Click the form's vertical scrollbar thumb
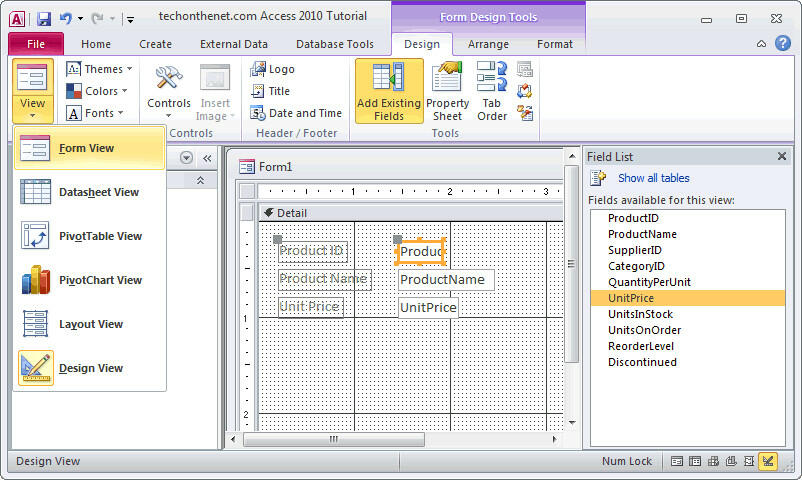Screen dimensions: 802x480 point(571,264)
